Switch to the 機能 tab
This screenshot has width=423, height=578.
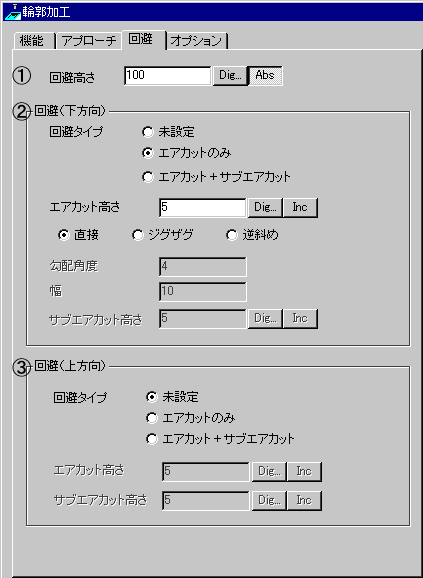tap(34, 41)
